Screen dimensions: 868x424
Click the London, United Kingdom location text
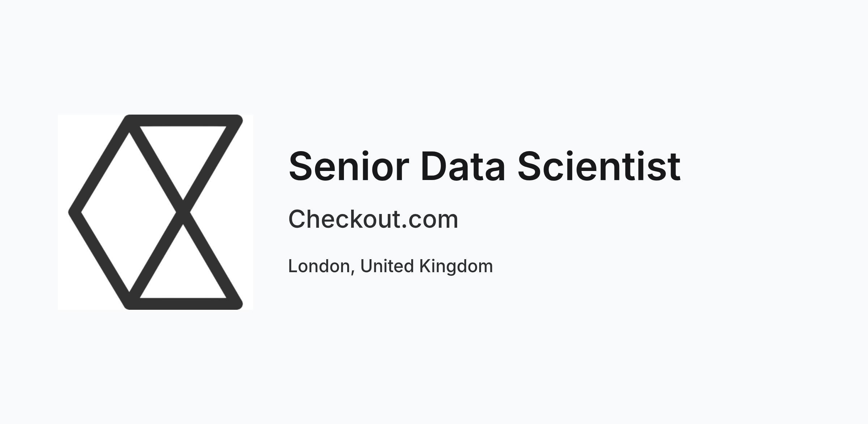pos(390,266)
